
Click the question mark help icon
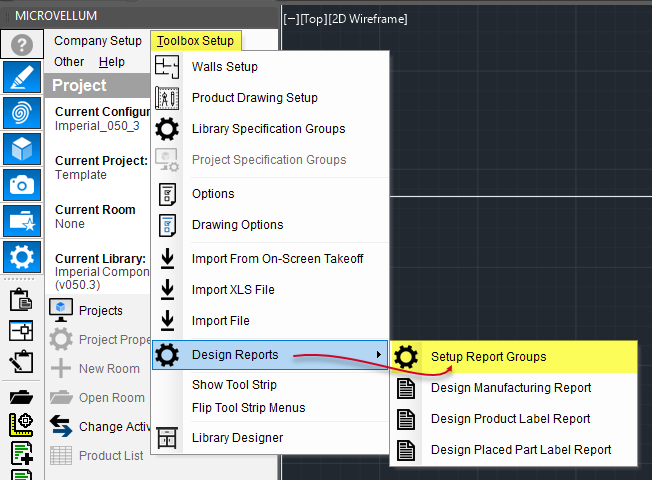click(x=22, y=45)
